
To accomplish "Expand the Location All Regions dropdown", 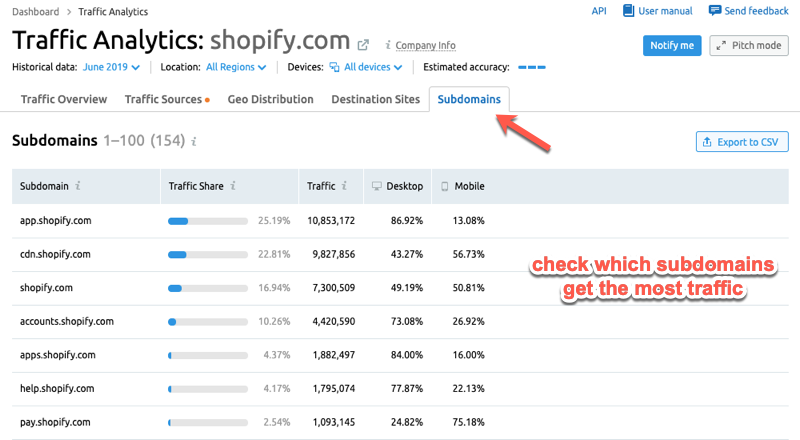I will [236, 67].
